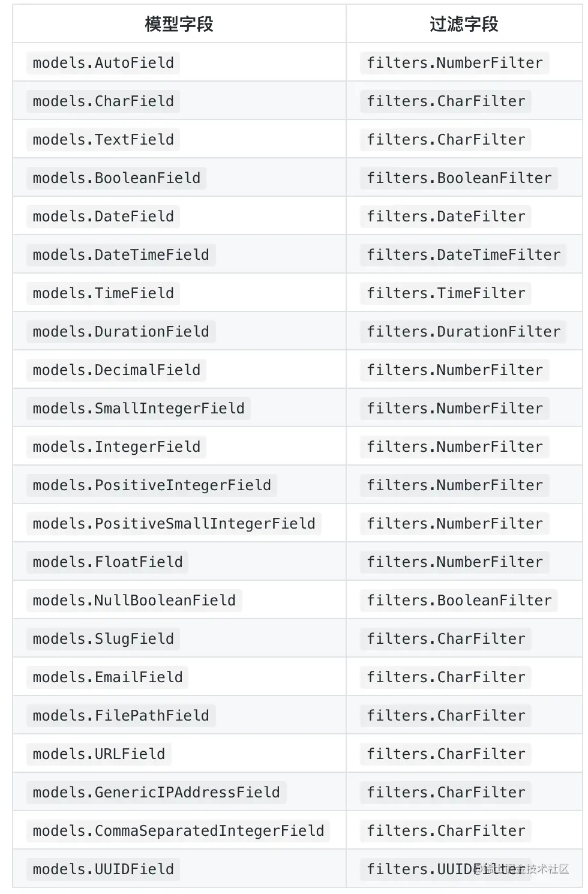Select the models.FloatField cell
Viewport: 588px width, 894px height.
point(107,562)
